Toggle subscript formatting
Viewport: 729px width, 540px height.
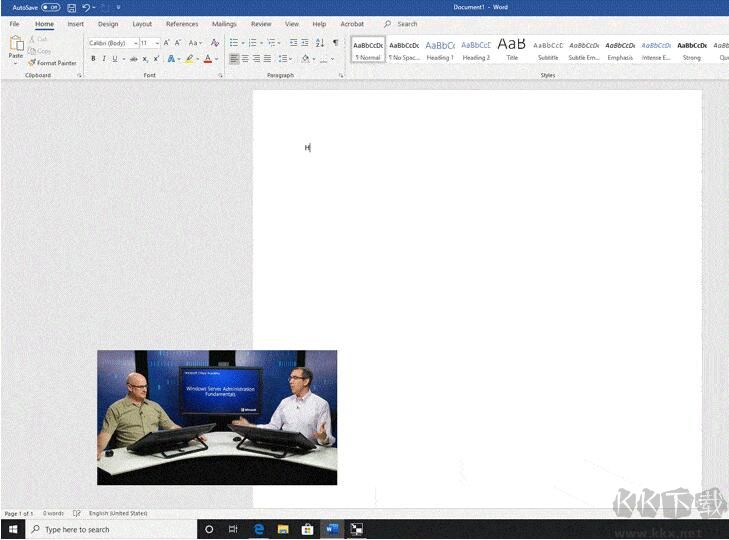click(x=145, y=59)
